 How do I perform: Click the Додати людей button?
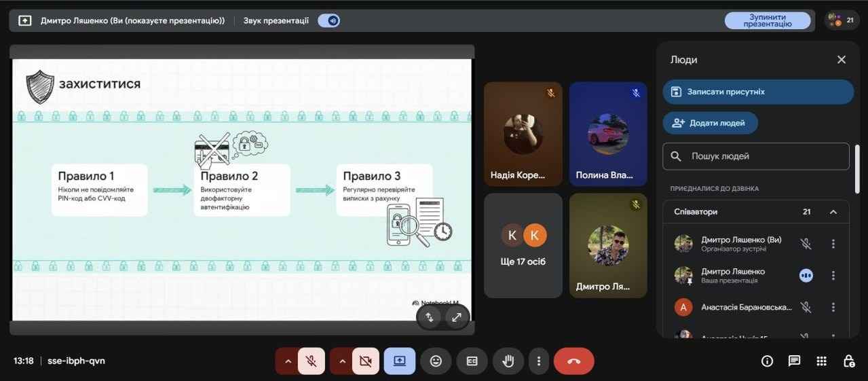tap(710, 123)
